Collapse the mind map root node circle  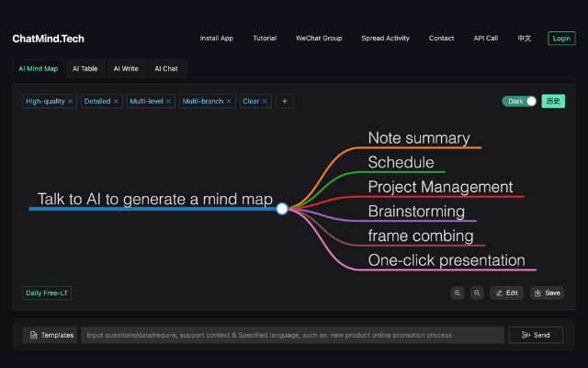282,209
